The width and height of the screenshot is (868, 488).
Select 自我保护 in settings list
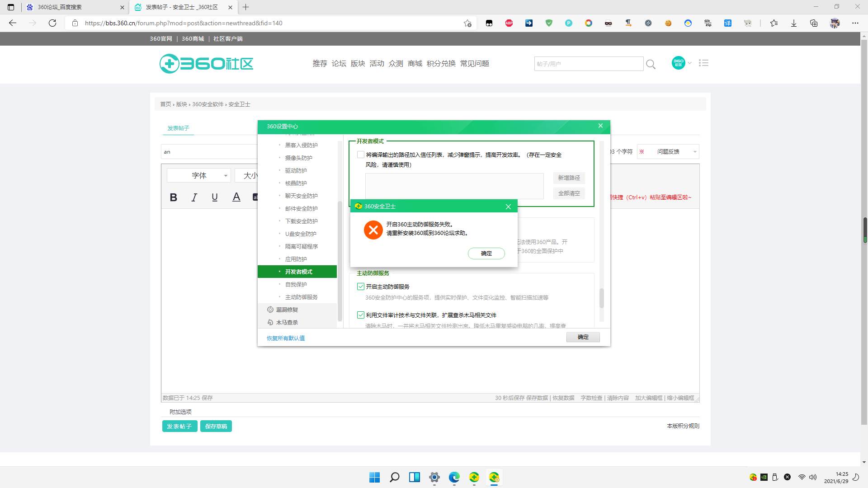[x=296, y=284]
